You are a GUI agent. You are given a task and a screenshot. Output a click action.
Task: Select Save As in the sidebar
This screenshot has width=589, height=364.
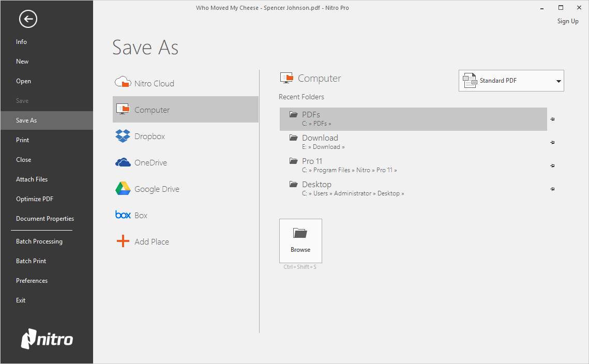[x=47, y=120]
